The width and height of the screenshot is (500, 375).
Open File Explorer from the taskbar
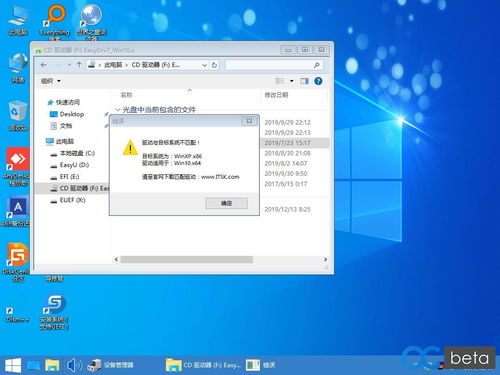tap(52, 365)
